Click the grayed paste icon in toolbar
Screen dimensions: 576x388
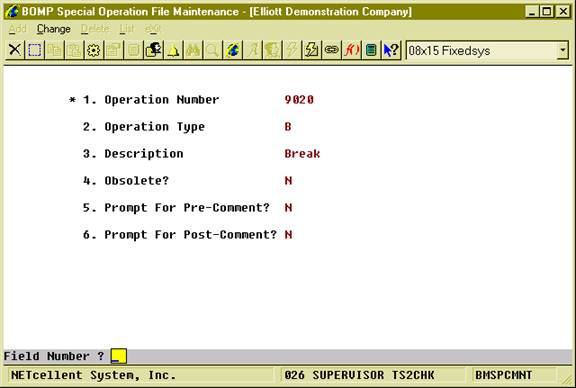(74, 50)
